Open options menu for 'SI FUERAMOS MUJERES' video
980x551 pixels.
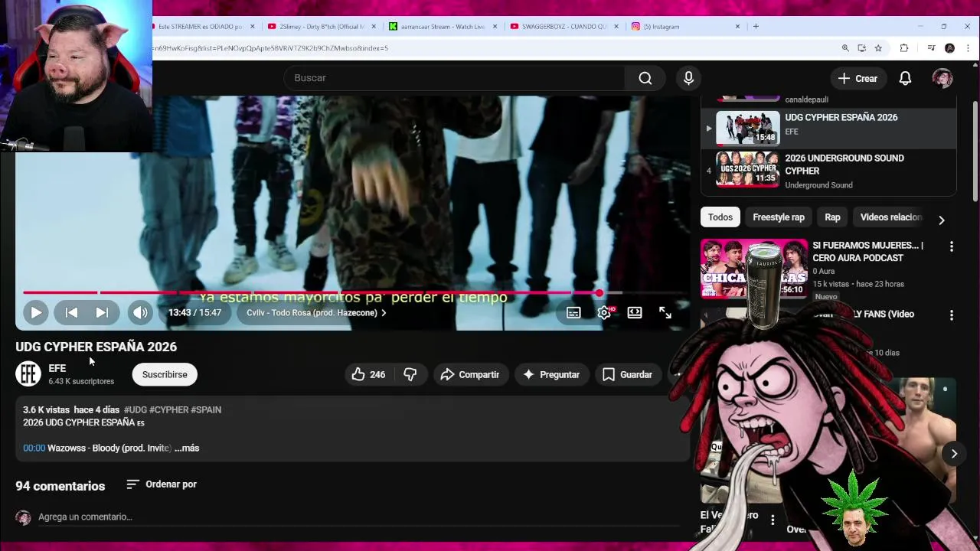952,246
